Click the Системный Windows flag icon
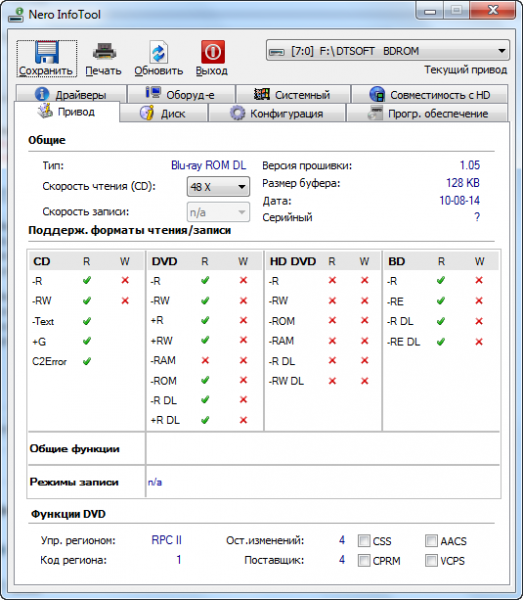 [262, 94]
